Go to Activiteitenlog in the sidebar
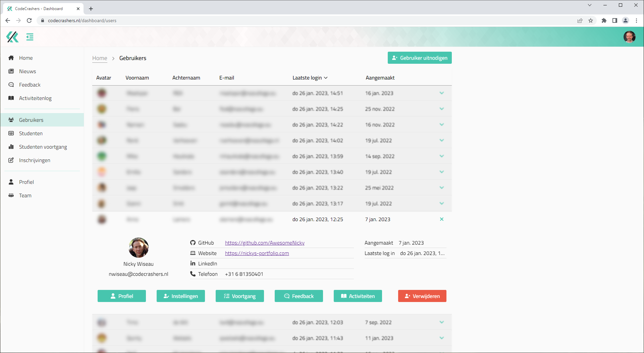644x353 pixels. (x=35, y=98)
